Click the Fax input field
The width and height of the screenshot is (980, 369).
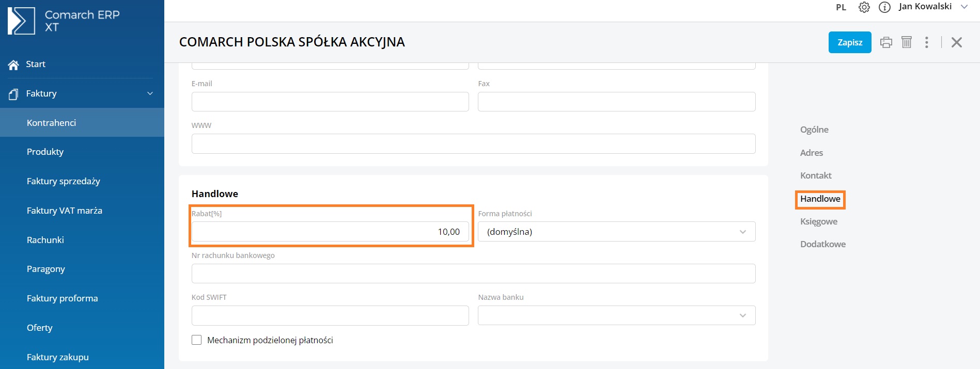pyautogui.click(x=616, y=102)
